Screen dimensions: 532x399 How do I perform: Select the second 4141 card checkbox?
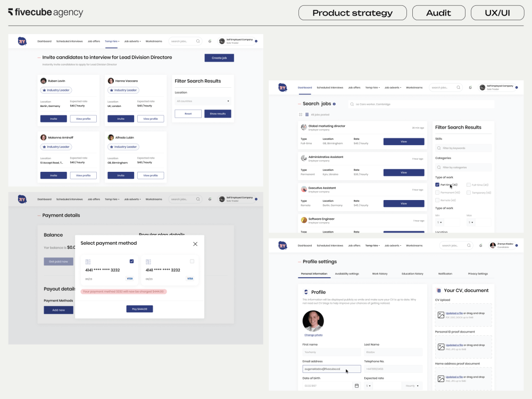point(192,261)
